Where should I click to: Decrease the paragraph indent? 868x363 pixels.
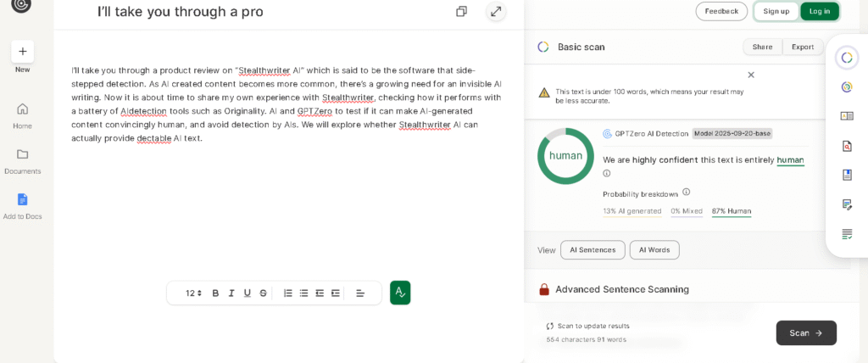(x=320, y=293)
